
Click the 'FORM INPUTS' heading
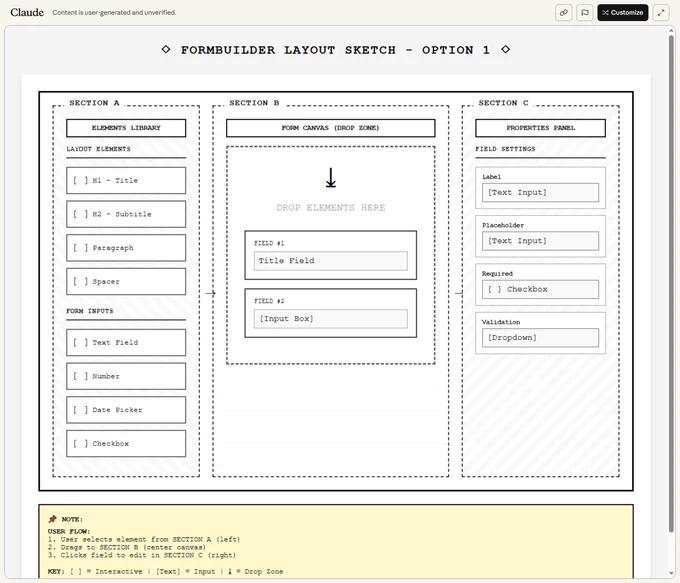(x=89, y=311)
